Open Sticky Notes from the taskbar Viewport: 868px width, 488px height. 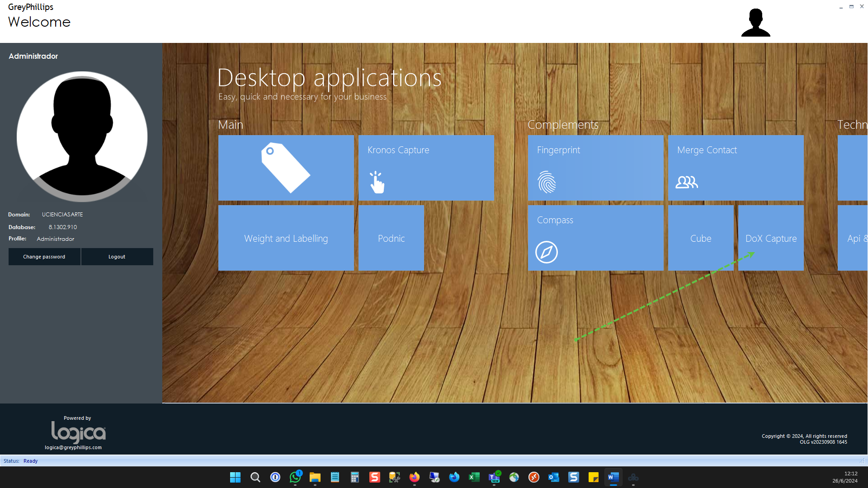[594, 477]
